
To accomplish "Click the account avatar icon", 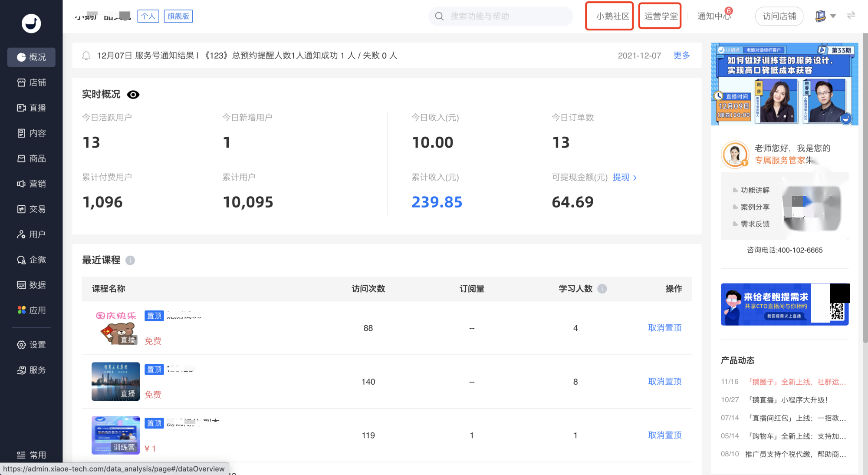I will pos(820,16).
